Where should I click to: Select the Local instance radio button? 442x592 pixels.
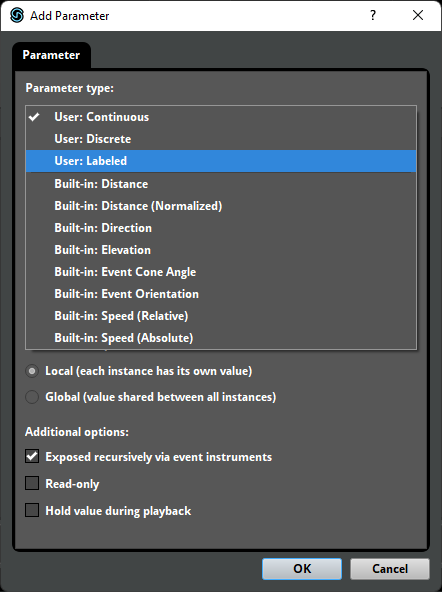click(x=32, y=371)
